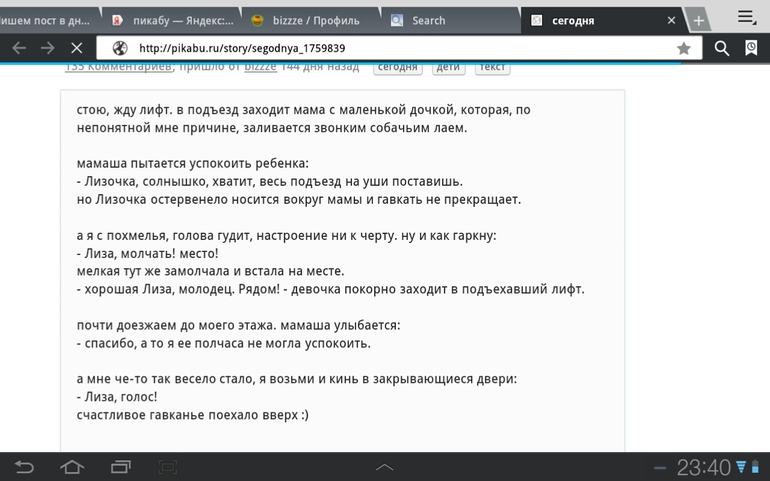The width and height of the screenshot is (770, 481).
Task: Stop loading the page
Action: click(x=77, y=48)
